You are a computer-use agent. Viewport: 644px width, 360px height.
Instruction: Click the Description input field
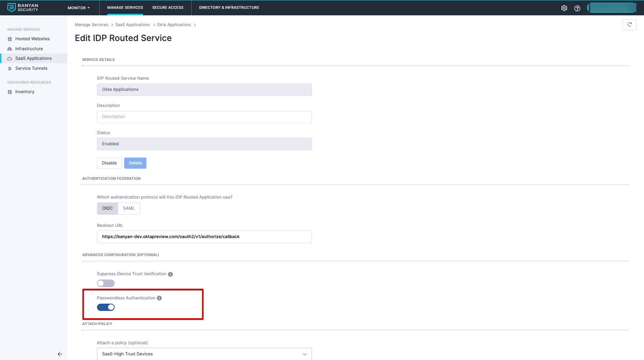pyautogui.click(x=204, y=117)
